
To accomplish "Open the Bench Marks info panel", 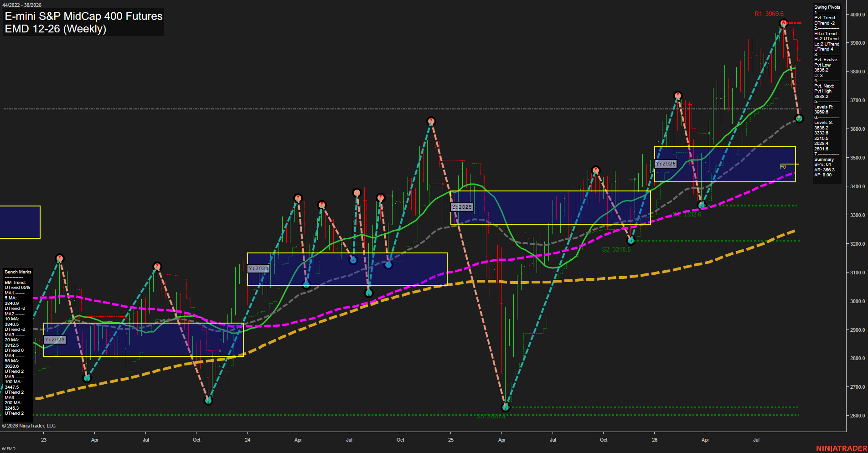I will [18, 343].
